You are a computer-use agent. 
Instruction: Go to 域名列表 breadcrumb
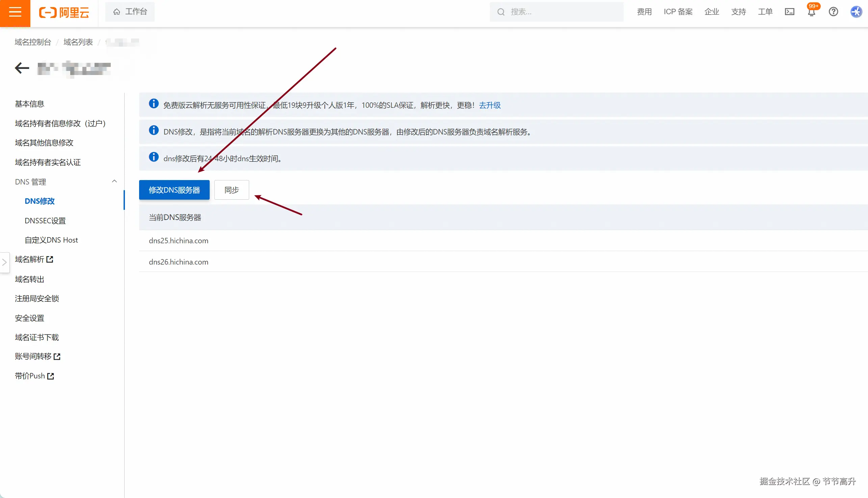point(78,42)
